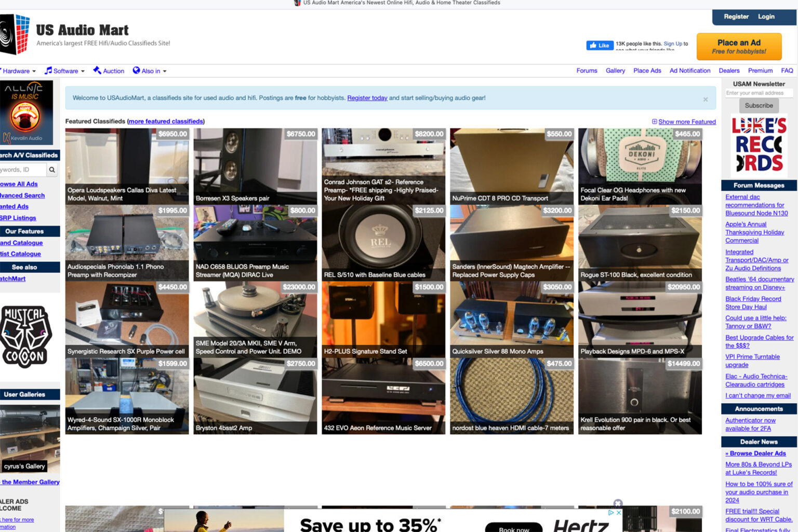Click the plus icon beside Show more Featured
Image resolution: width=798 pixels, height=532 pixels.
coord(654,122)
